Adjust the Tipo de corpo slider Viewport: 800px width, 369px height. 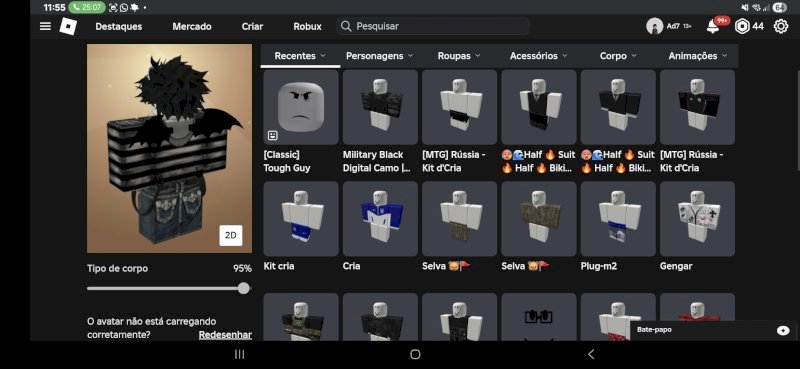click(244, 288)
